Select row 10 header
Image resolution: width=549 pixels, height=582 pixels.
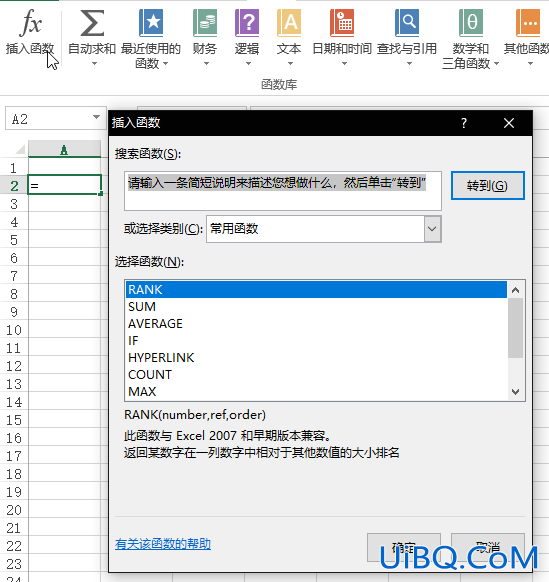(x=14, y=330)
